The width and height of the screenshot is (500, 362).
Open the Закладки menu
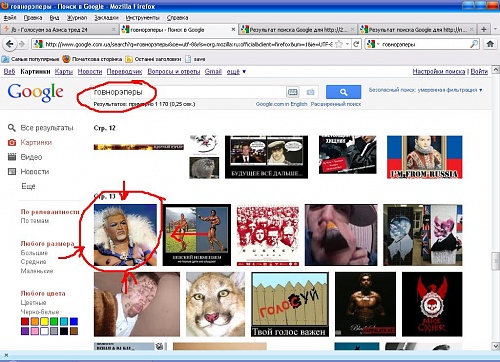tap(106, 18)
